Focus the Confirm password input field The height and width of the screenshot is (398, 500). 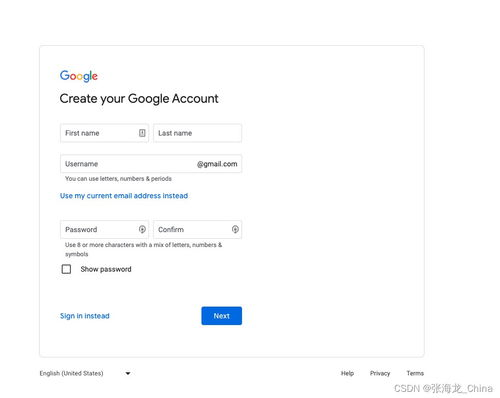pos(197,229)
